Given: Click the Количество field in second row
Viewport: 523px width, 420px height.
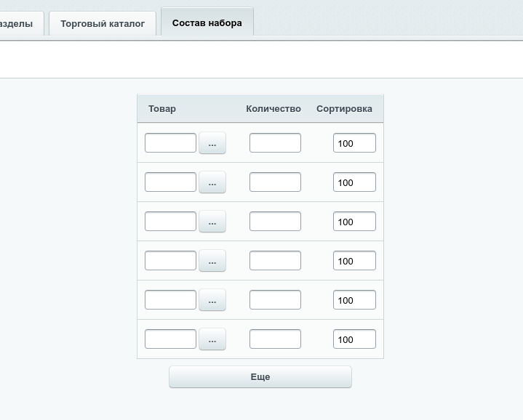Looking at the screenshot, I should point(275,182).
